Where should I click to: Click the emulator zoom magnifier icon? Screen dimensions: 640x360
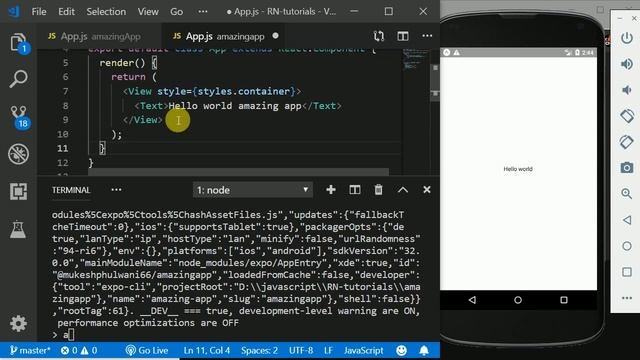pyautogui.click(x=627, y=193)
